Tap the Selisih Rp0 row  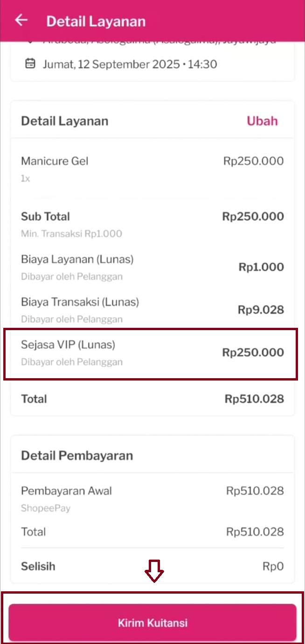click(x=152, y=567)
